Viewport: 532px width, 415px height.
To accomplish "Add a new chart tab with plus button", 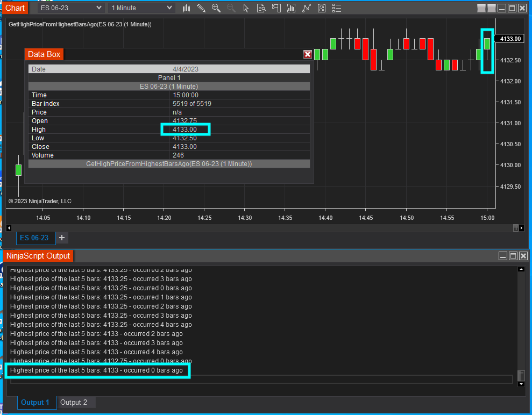I will [x=62, y=238].
